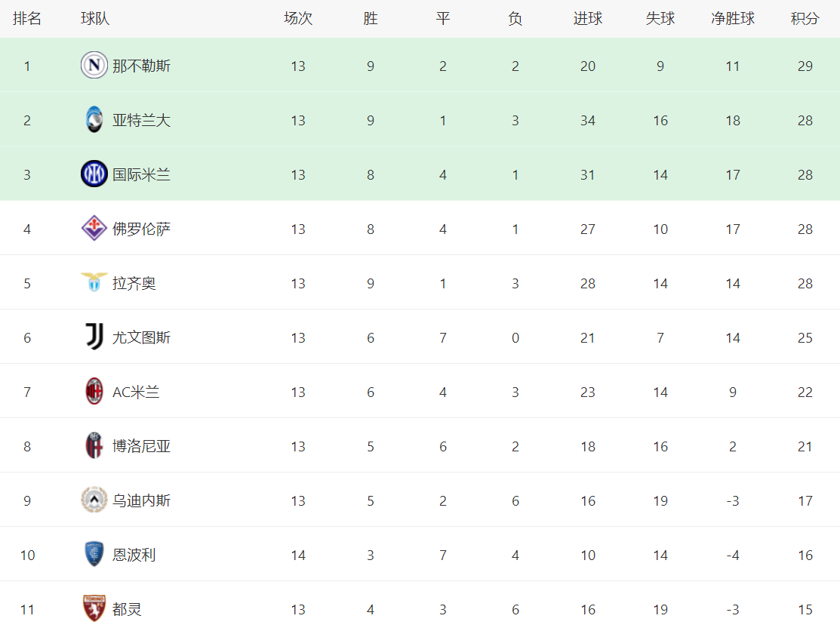Screen dimensions: 840x631
Task: Click the 积分 column header
Action: click(805, 19)
